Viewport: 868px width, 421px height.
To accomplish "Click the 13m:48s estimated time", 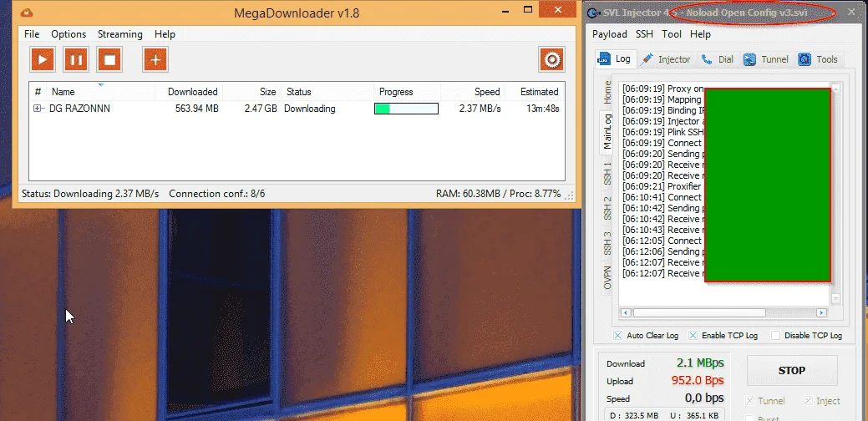I will point(542,109).
